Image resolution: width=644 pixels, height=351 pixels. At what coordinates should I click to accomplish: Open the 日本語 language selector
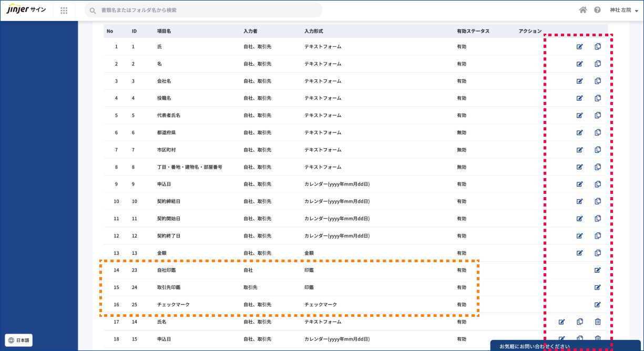19,340
